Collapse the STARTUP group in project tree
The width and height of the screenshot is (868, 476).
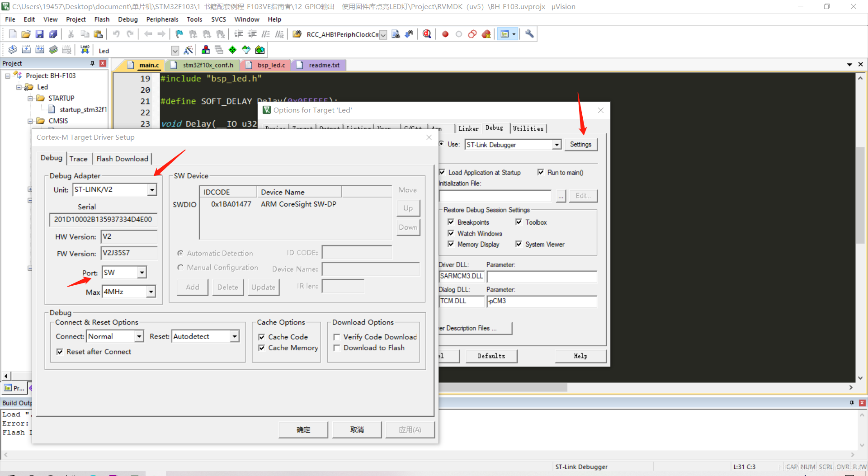[30, 98]
